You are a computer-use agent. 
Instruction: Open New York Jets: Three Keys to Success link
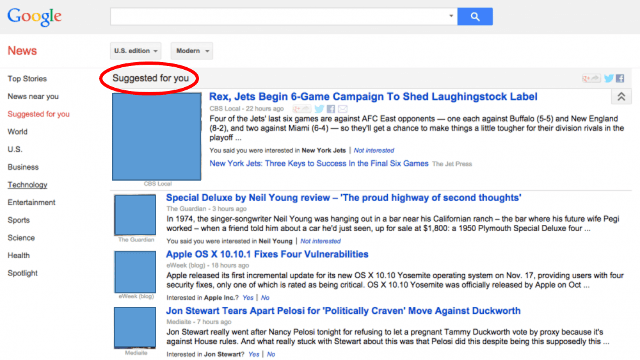click(x=319, y=164)
